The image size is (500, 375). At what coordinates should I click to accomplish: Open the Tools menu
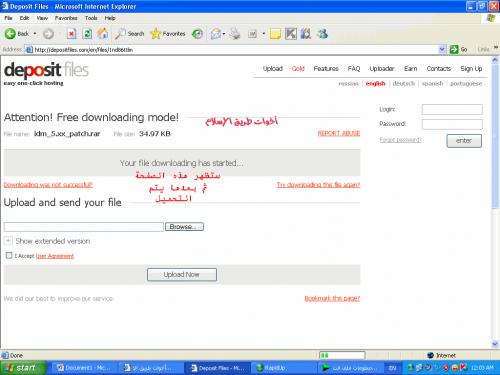click(x=91, y=18)
